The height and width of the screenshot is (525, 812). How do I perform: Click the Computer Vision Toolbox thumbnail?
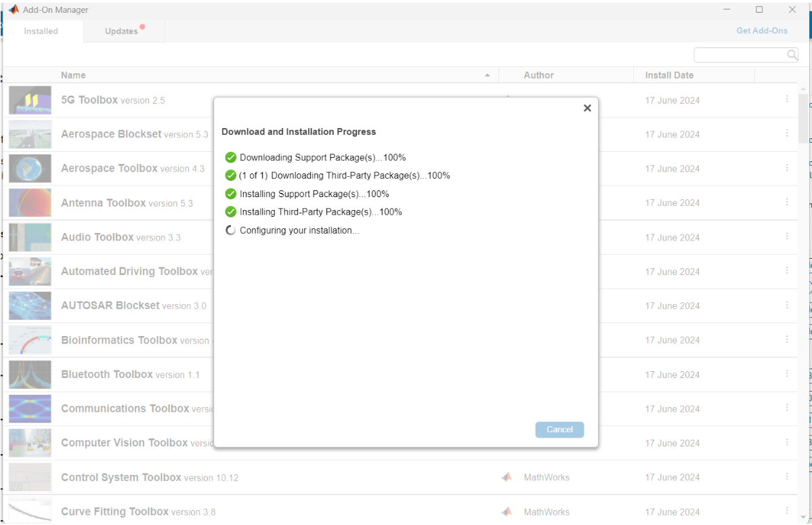(30, 442)
